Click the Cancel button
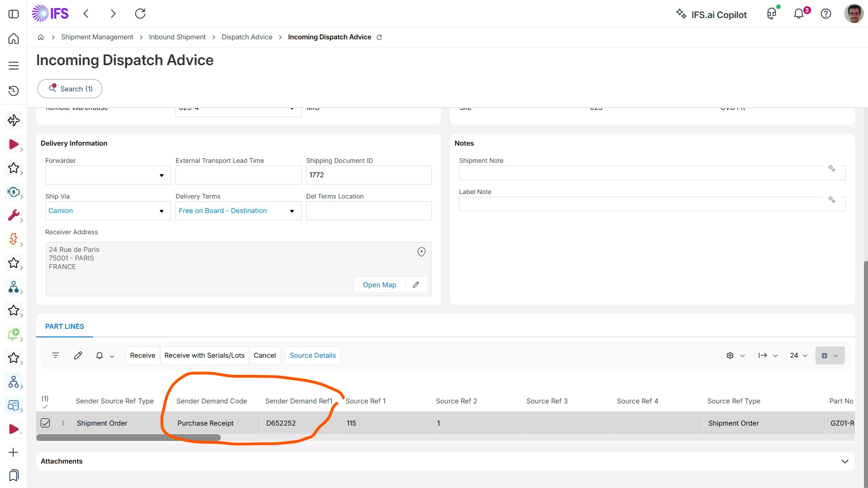 coord(265,355)
